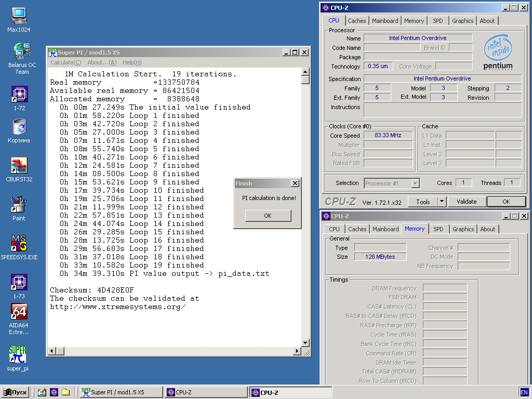Minimize the Super PI window
Viewport: 532px width, 399px height.
point(286,52)
